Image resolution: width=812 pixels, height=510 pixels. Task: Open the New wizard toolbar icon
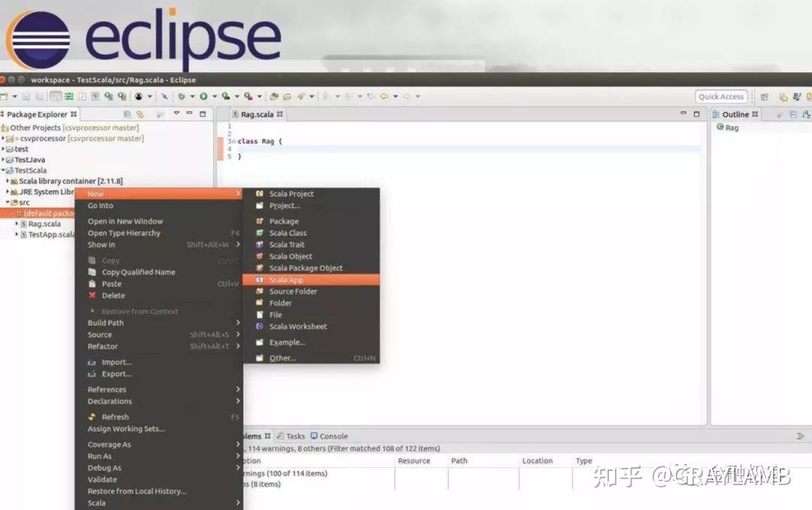tap(6, 96)
